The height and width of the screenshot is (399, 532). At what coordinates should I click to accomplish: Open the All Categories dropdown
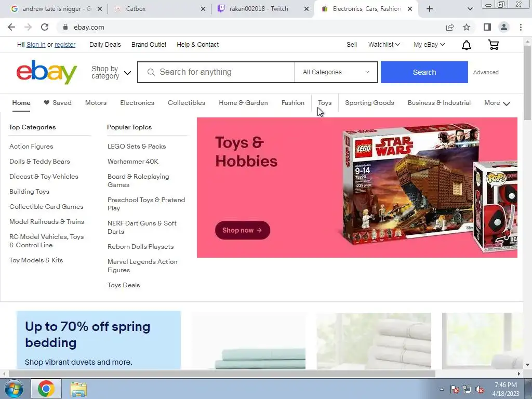coord(336,72)
